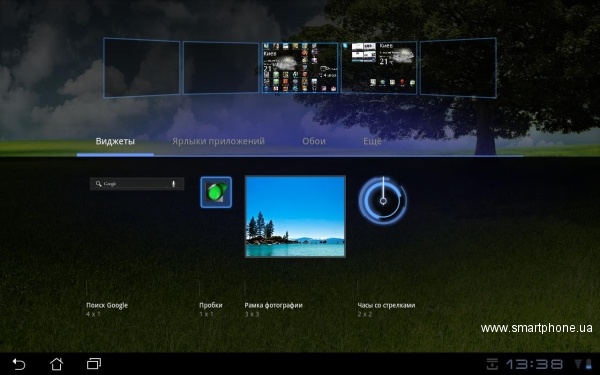Select the fourth home screen with weather
Viewport: 600px width, 375px height.
pyautogui.click(x=379, y=68)
